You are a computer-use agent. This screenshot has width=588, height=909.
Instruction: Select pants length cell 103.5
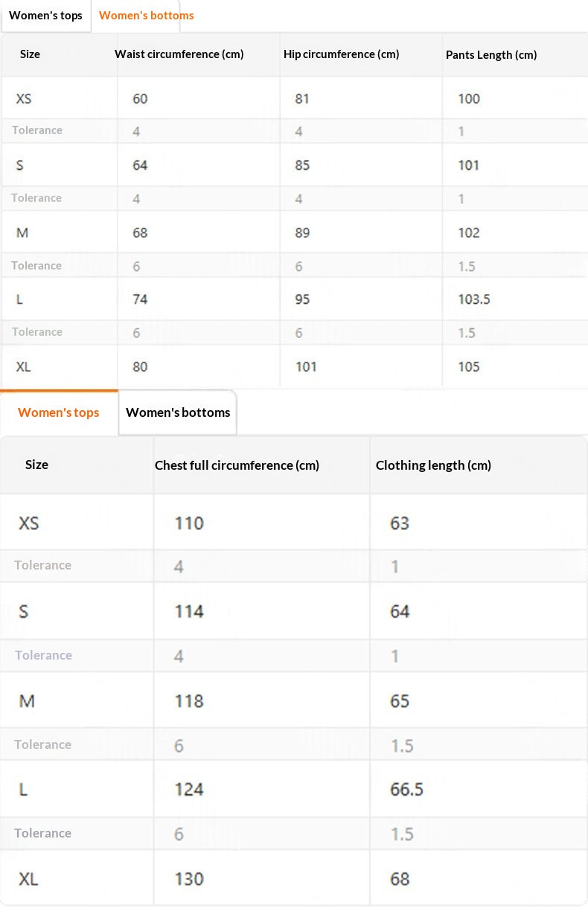point(474,299)
